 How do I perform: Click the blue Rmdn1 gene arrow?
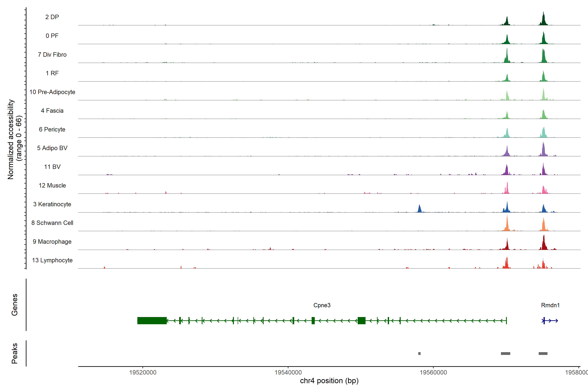click(x=550, y=320)
